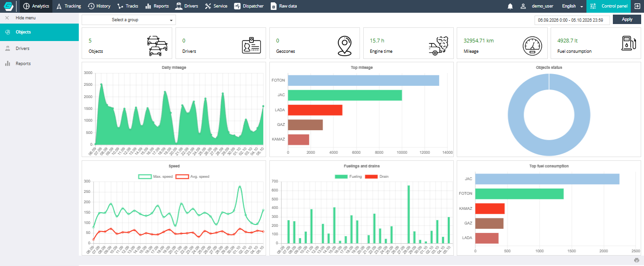644x266 pixels.
Task: Select Drivers in the sidebar
Action: coord(39,49)
